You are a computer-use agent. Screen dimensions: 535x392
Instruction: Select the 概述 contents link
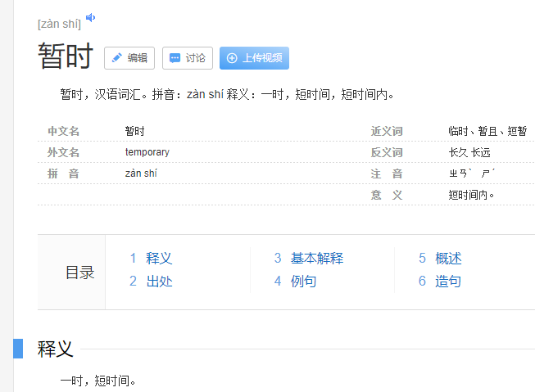point(448,259)
